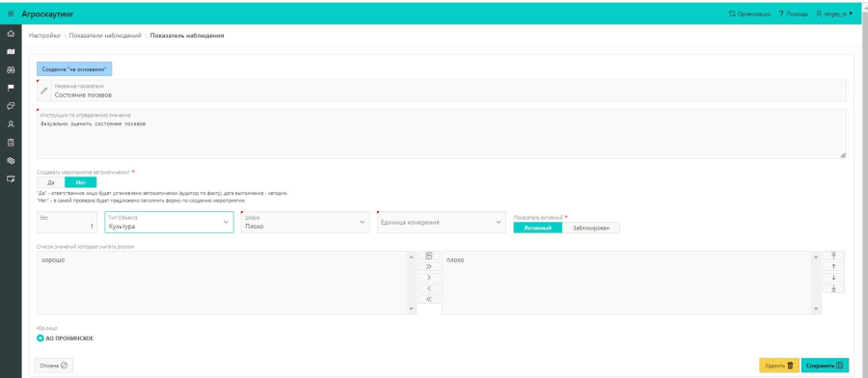This screenshot has height=378, width=868.
Task: Open the gear settings icon in sidebar
Action: [x=11, y=160]
